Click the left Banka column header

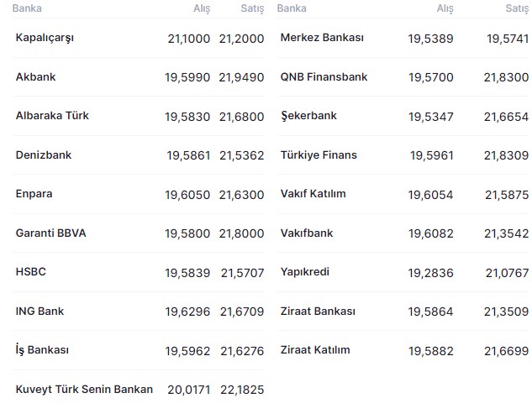[x=27, y=8]
